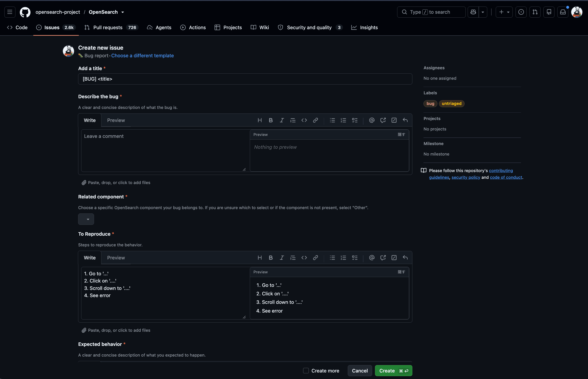Attach files below Describe the bug editor
Viewport: 588px width, 379px height.
tap(116, 183)
